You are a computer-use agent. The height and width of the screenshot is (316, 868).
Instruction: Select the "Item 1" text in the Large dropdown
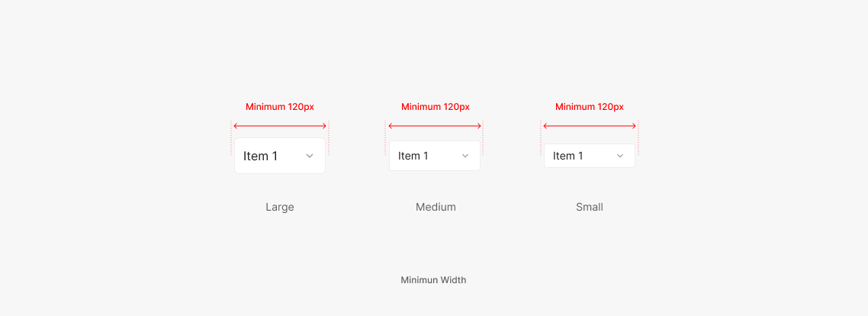260,156
